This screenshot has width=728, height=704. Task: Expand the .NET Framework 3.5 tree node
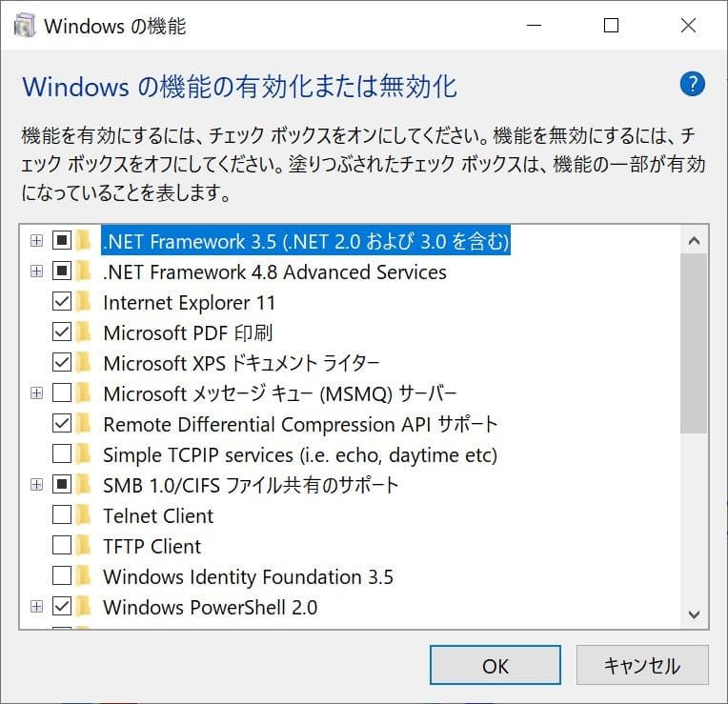coord(36,242)
